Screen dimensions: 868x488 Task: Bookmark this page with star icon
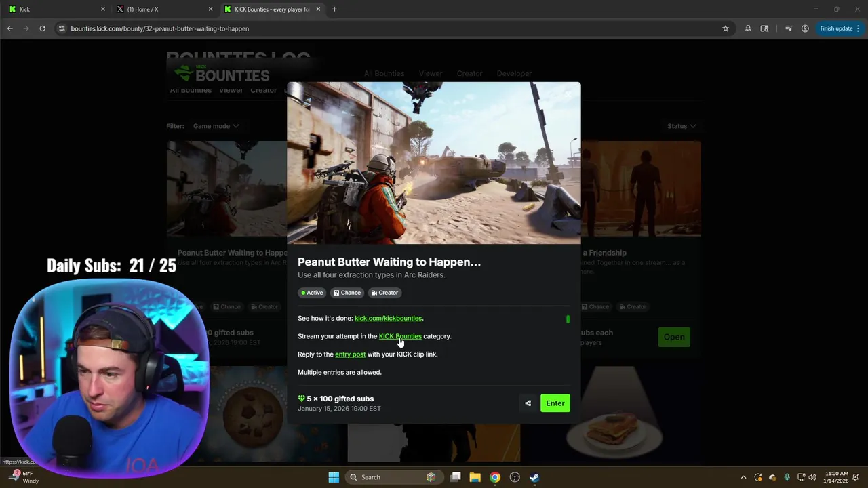pos(726,28)
